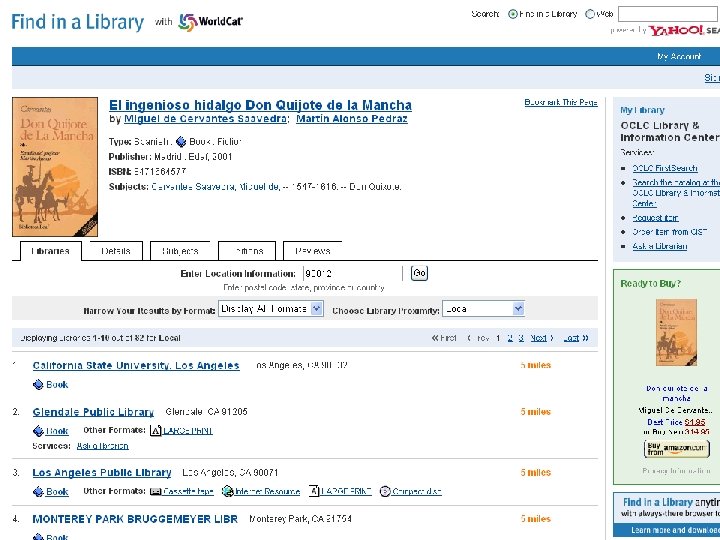Click the Find in a Library header logo

point(78,22)
